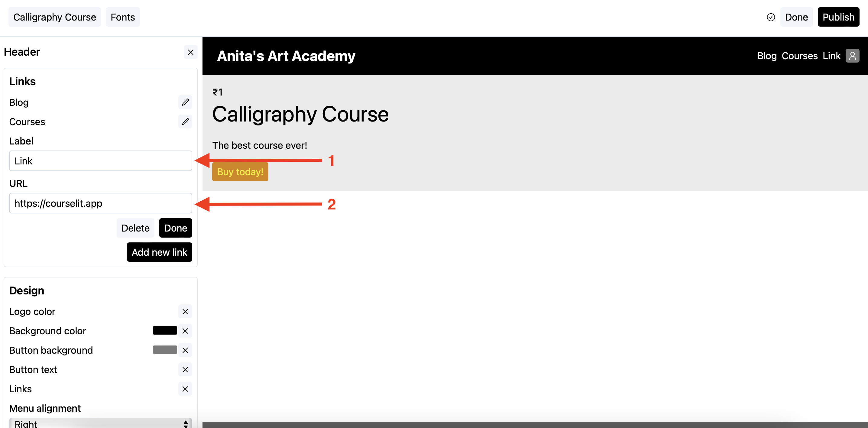Screen dimensions: 868x428
Task: Clear Background color using X icon
Action: pos(185,331)
